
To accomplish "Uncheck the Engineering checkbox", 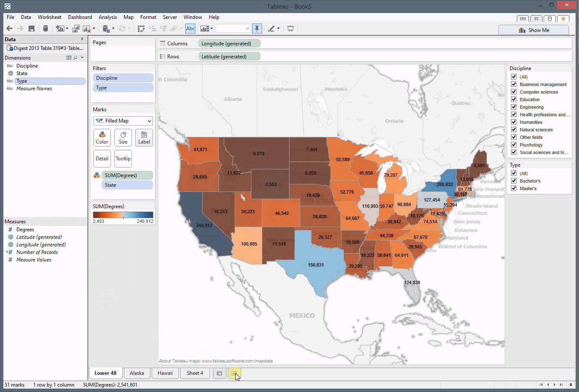I will [x=513, y=107].
